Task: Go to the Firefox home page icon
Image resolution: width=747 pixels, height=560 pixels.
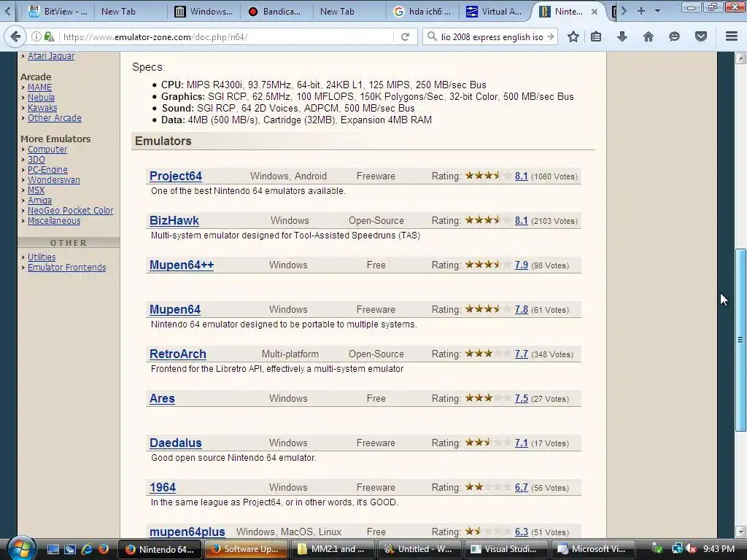Action: pyautogui.click(x=648, y=36)
